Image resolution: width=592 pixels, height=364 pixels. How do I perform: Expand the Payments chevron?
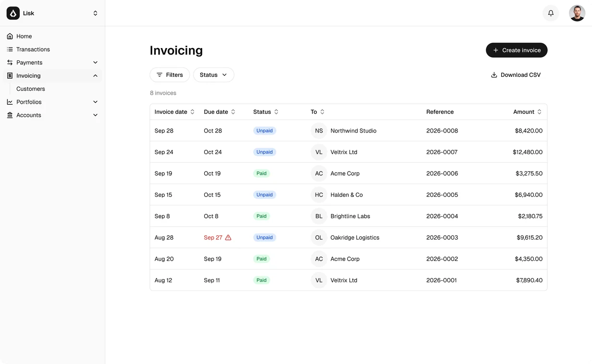95,62
